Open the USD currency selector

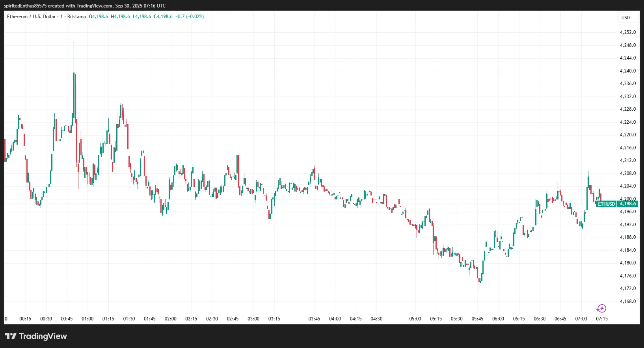pyautogui.click(x=625, y=17)
